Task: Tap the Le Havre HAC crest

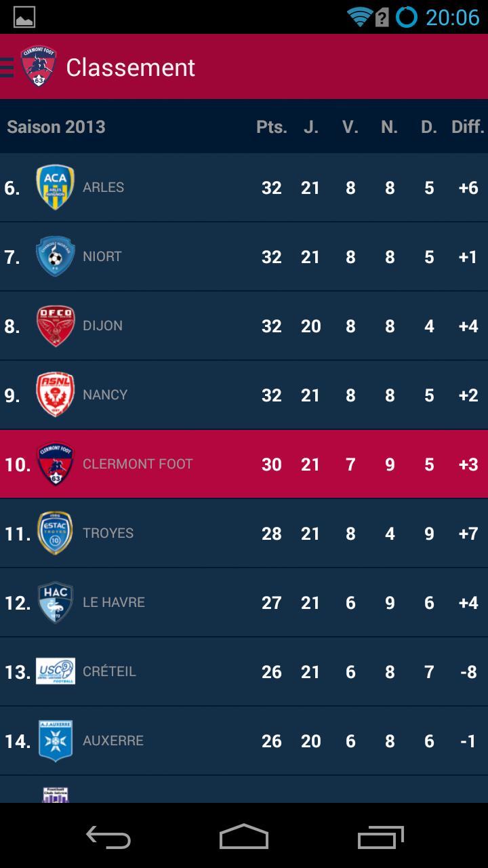Action: click(56, 602)
